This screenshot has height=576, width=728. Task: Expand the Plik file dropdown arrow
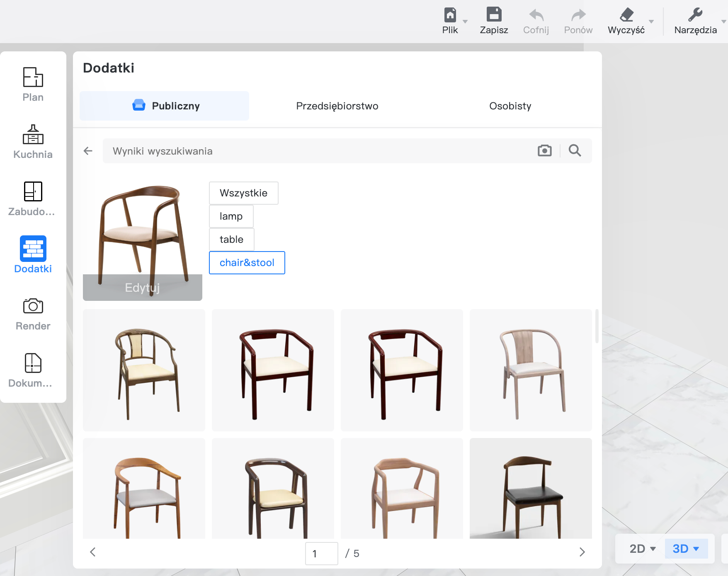tap(465, 22)
